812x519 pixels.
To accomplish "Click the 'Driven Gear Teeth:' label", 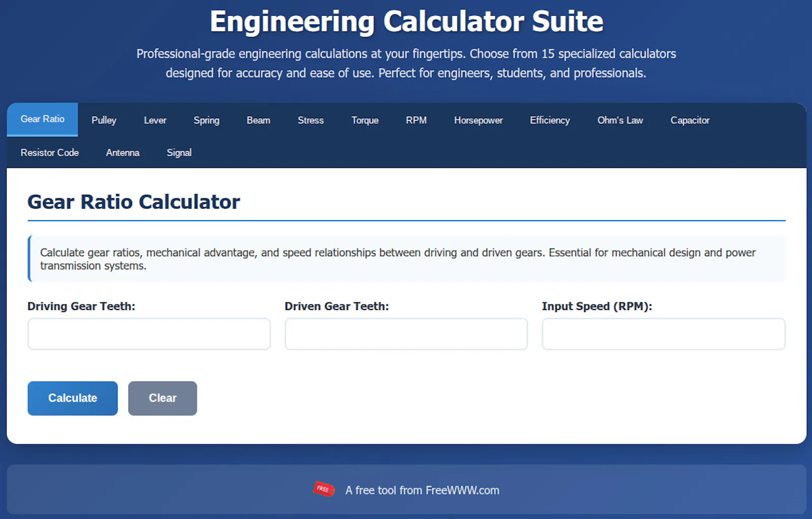I will click(336, 306).
